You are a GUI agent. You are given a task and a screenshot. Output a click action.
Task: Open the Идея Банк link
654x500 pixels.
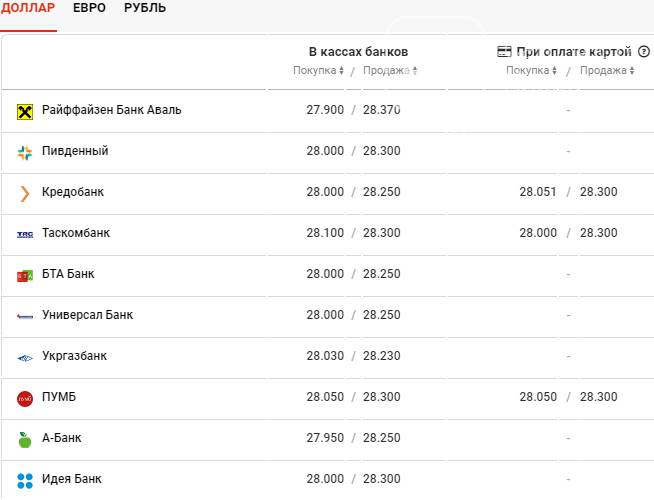coord(71,479)
